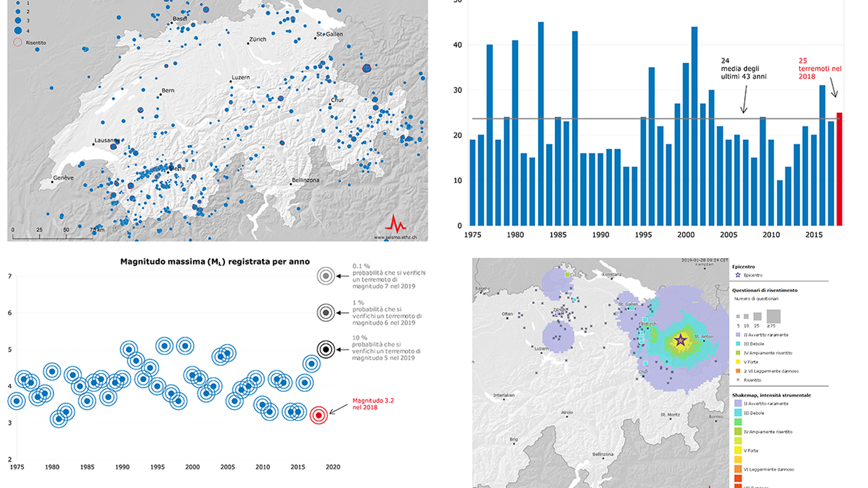Click the magnitude 2 blue circle in the legend
868x488 pixels.
tap(18, 11)
